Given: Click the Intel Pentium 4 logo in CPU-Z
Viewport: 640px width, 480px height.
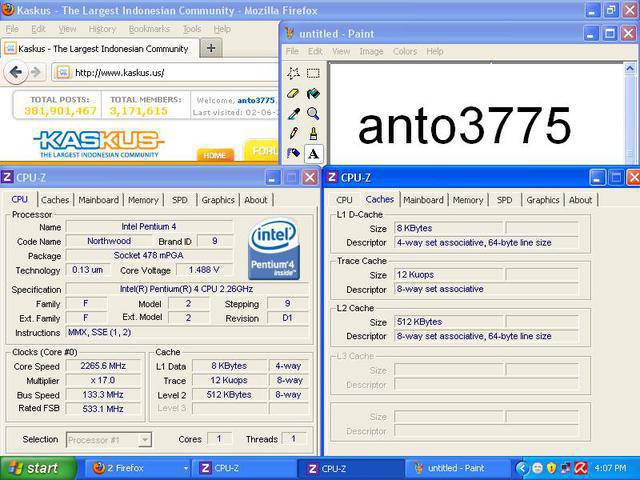Looking at the screenshot, I should pyautogui.click(x=273, y=249).
